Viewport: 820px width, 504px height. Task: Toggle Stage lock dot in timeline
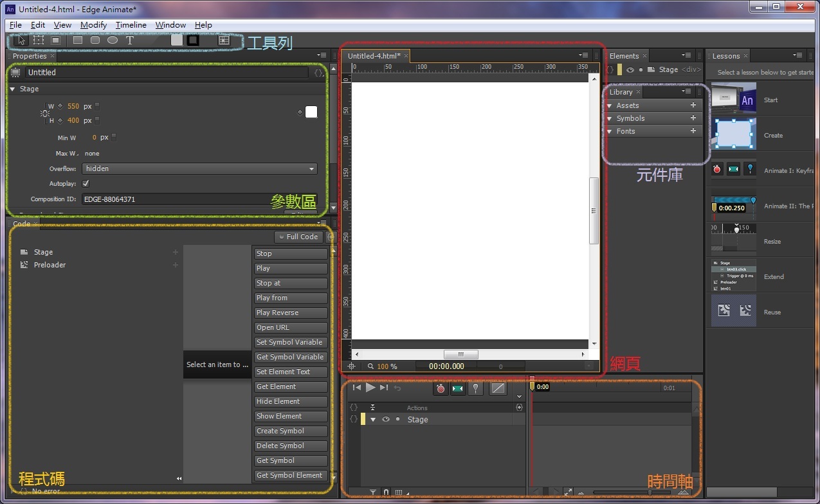coord(397,419)
